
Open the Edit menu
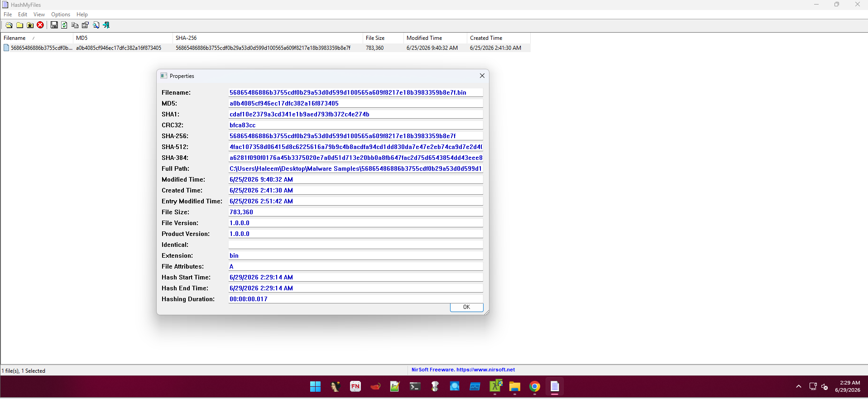[x=23, y=14]
